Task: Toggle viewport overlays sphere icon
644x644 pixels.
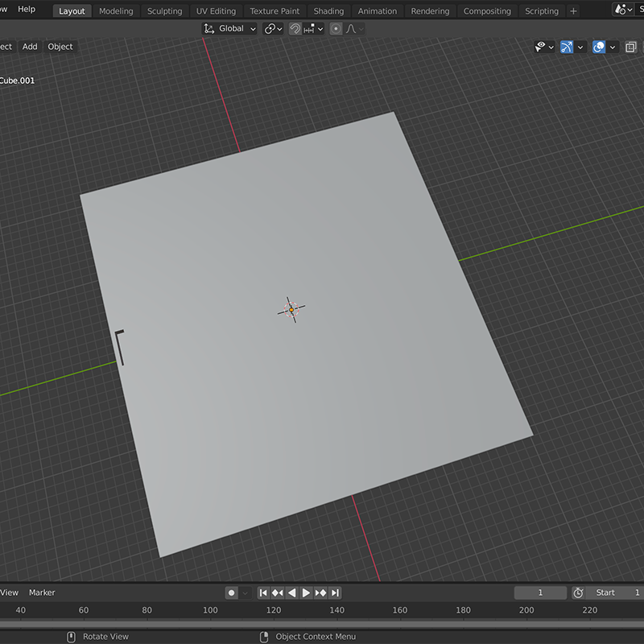Action: click(599, 47)
